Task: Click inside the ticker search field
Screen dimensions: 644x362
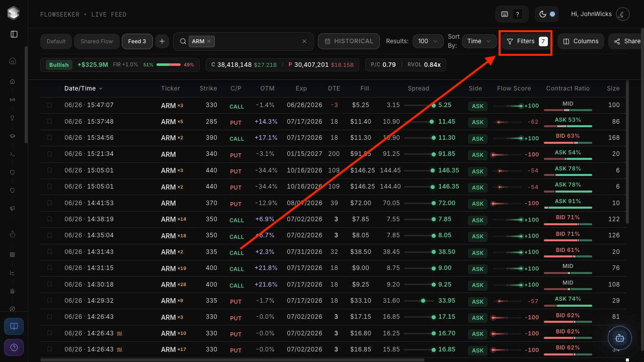Action: coord(244,41)
